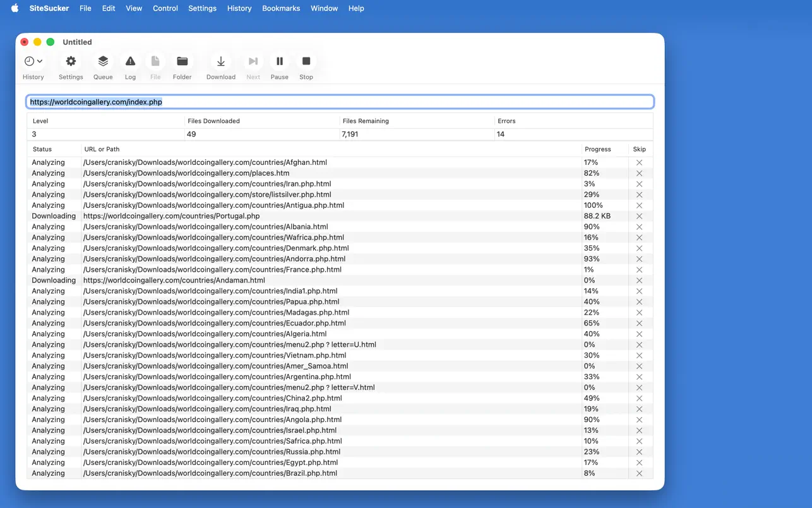Open the Log warning icon
Viewport: 812px width, 508px height.
(130, 61)
